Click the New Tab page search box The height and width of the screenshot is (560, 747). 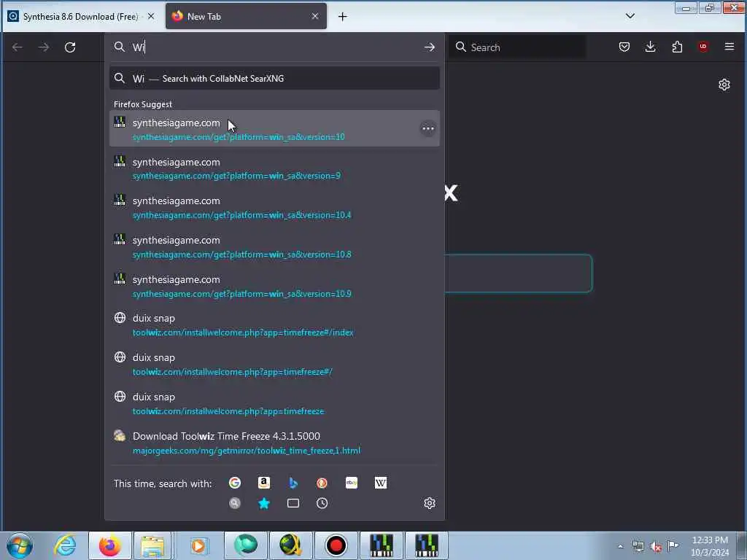point(519,273)
